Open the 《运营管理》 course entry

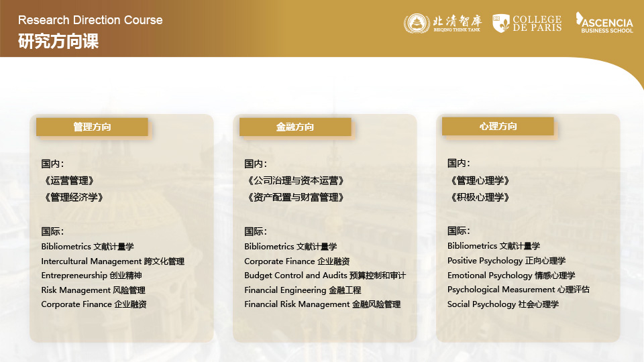pyautogui.click(x=68, y=180)
